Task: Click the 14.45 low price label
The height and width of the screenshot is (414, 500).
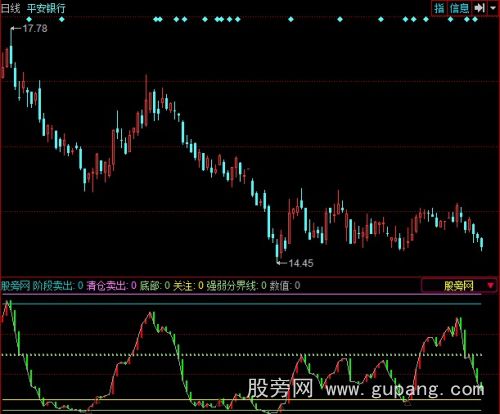Action: [x=301, y=263]
